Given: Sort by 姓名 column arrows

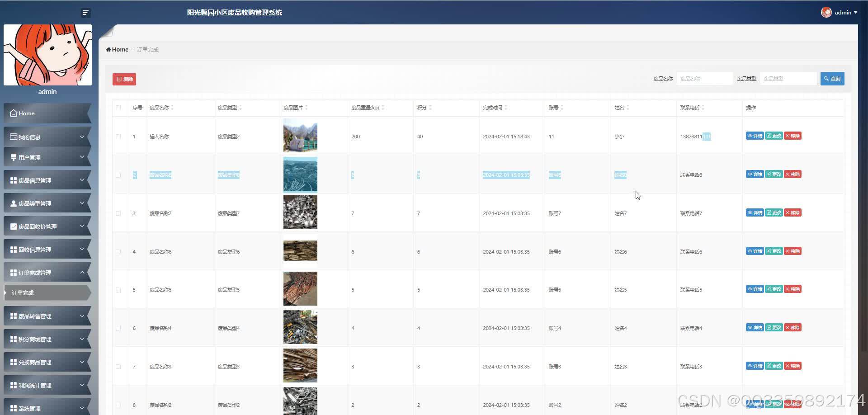Looking at the screenshot, I should point(628,108).
